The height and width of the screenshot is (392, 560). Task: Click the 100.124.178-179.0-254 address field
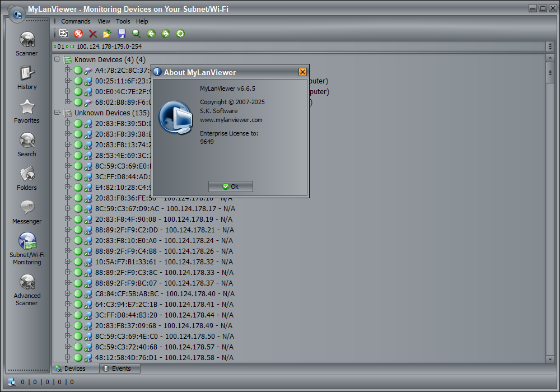click(x=298, y=46)
